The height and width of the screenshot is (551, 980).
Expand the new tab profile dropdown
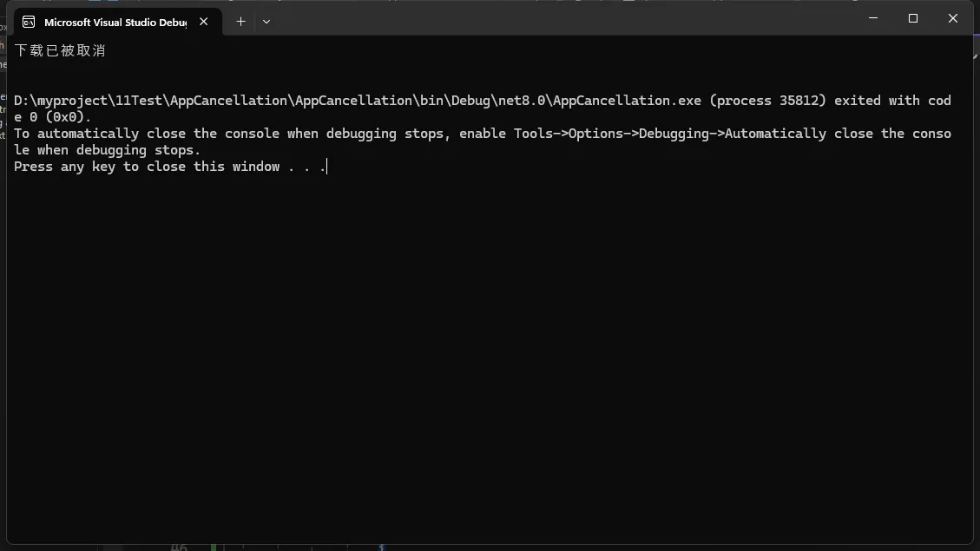click(x=266, y=22)
